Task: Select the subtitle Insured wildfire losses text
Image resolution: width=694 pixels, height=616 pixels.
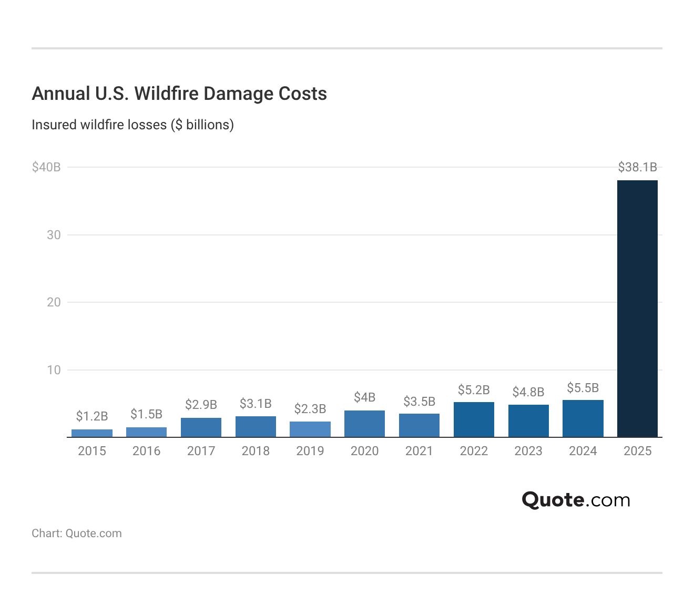Action: (133, 125)
